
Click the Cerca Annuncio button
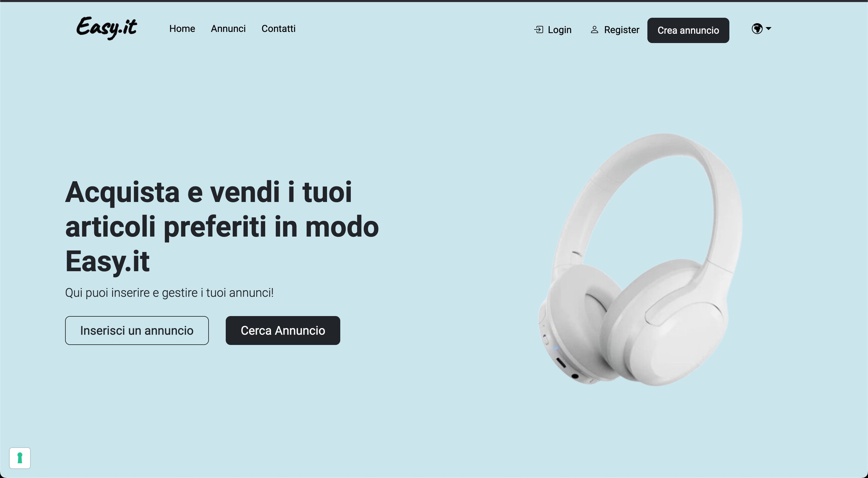coord(283,330)
